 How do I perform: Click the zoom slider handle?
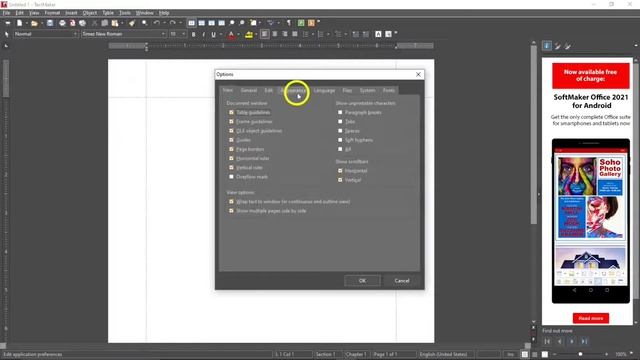click(x=580, y=354)
